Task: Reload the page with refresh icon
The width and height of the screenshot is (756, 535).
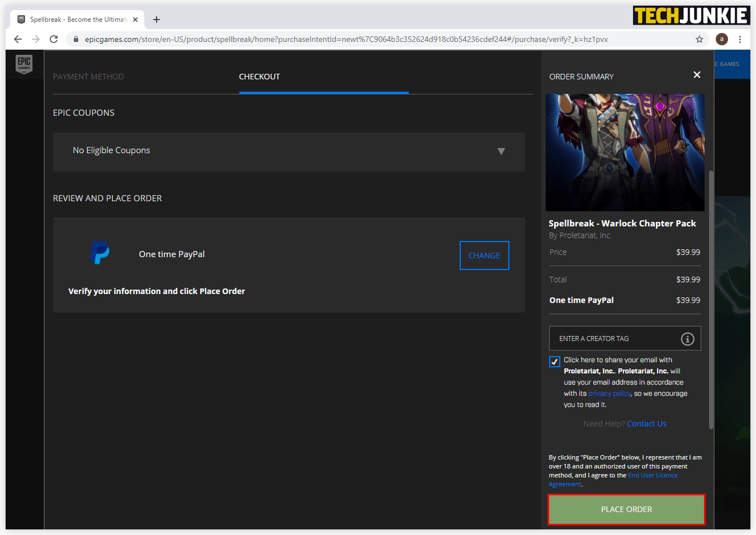Action: coord(54,39)
